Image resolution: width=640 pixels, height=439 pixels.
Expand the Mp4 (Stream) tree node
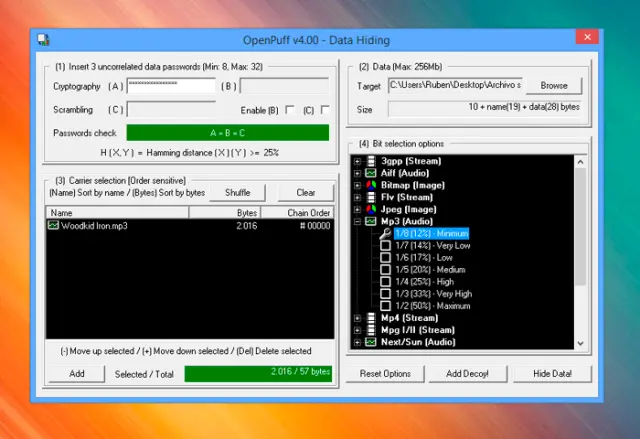click(x=357, y=318)
